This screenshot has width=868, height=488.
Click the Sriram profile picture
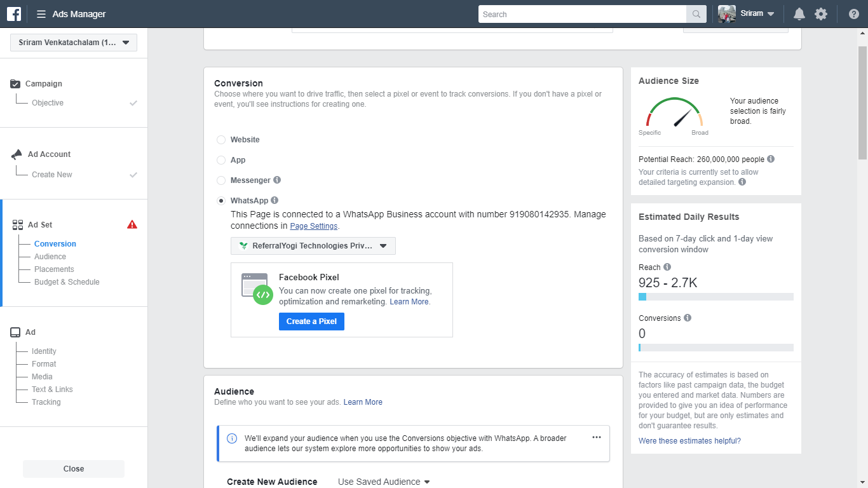pyautogui.click(x=727, y=14)
